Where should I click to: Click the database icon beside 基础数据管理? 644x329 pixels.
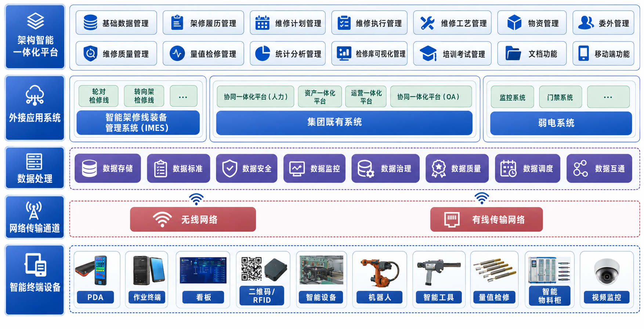[90, 22]
